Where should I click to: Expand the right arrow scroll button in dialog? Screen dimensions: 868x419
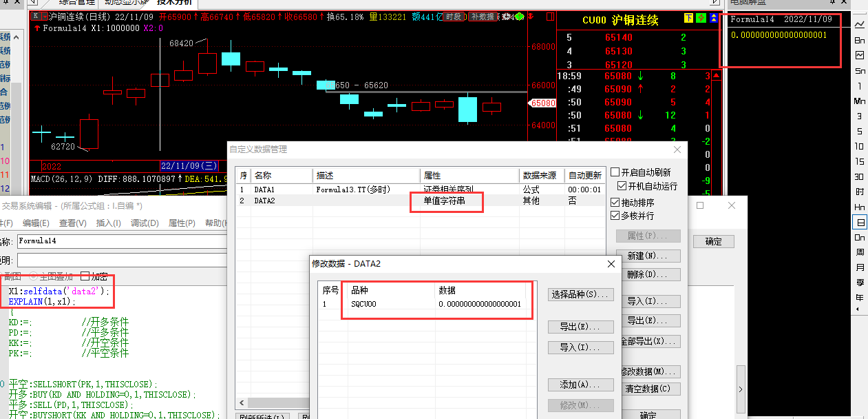[741, 389]
